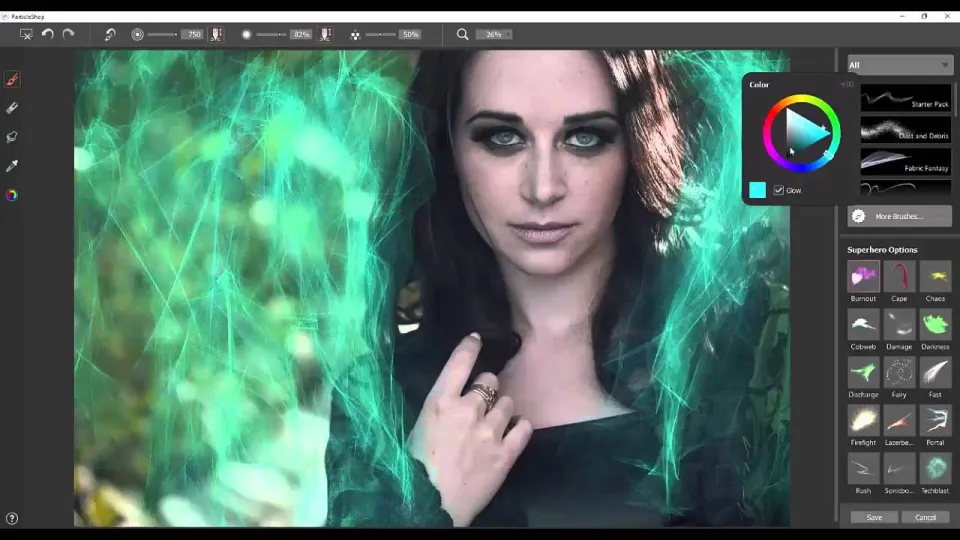
Task: Undo the last stroke
Action: click(x=48, y=34)
